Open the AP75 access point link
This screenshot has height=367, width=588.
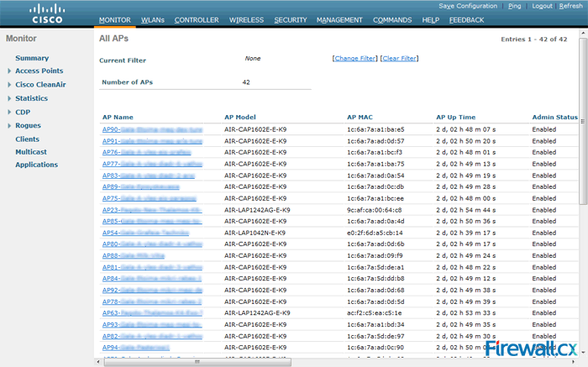150,199
